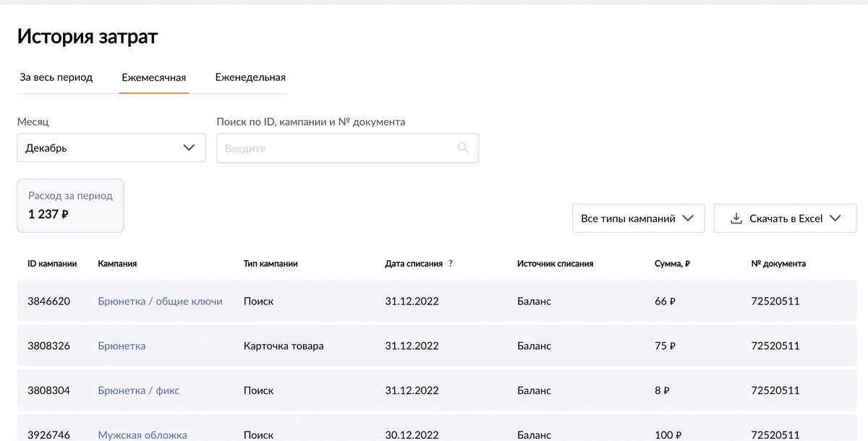
Task: Select the Ежемесячная tab
Action: coord(153,77)
